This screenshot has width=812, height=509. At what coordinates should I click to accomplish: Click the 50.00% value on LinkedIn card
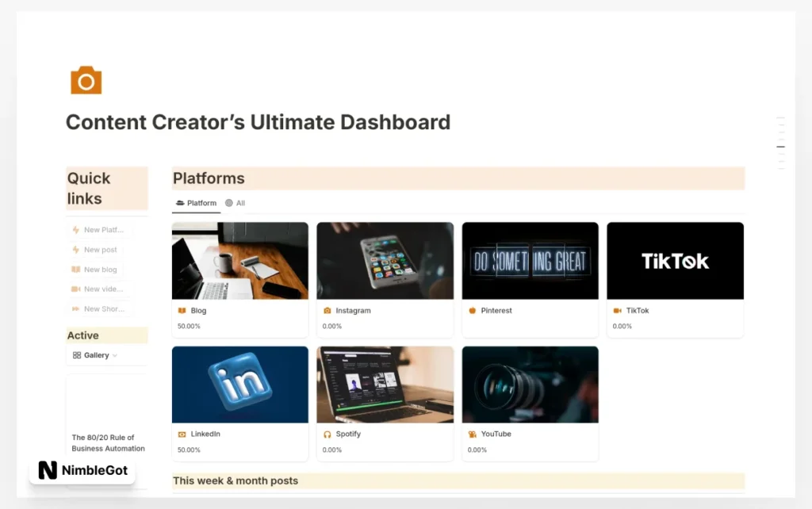[189, 450]
